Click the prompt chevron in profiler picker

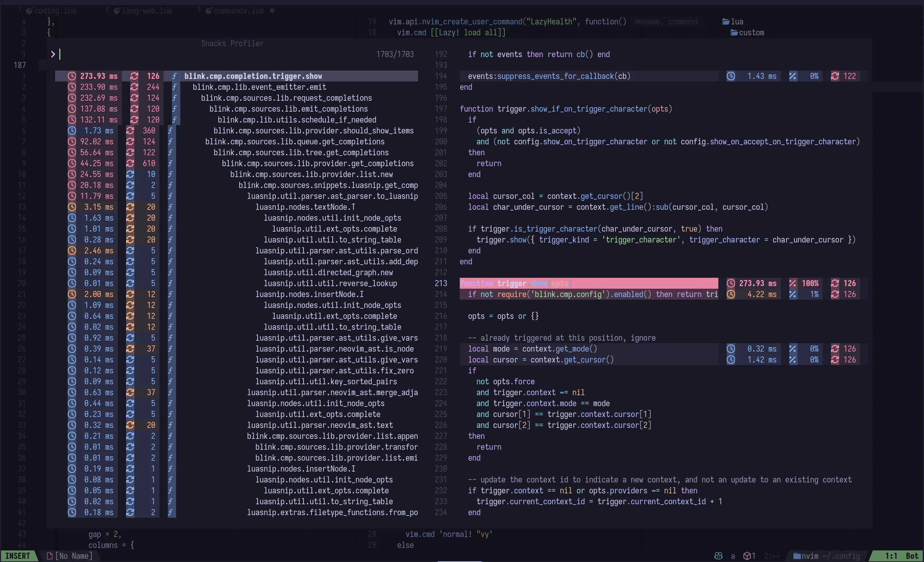53,54
